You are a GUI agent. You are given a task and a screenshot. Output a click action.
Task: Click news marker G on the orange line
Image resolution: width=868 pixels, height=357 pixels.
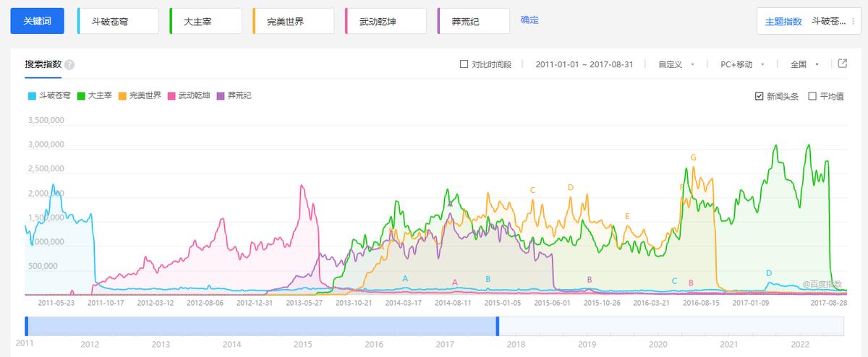coord(694,158)
